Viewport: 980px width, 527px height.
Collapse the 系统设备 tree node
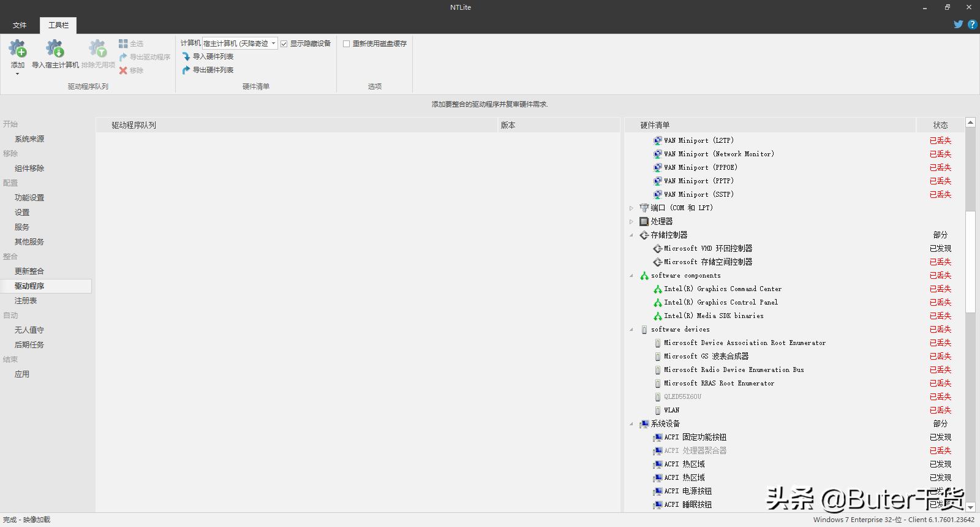pos(631,423)
